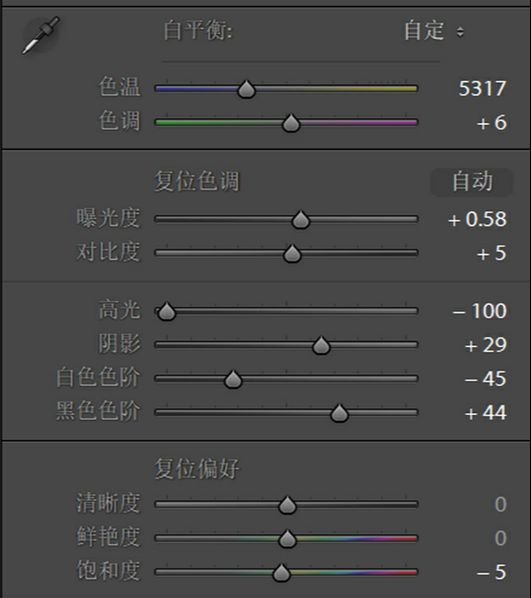531x598 pixels.
Task: Click the 曝光度 label
Action: [108, 218]
